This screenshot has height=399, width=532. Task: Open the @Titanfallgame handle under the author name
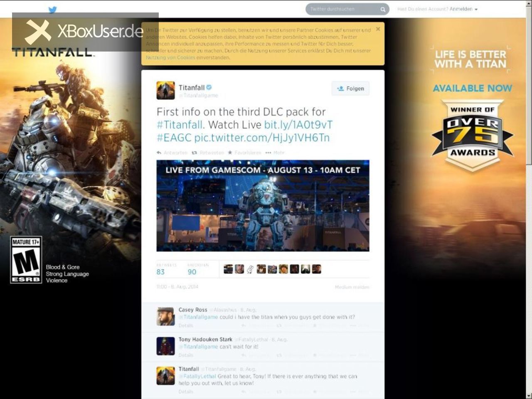(x=198, y=96)
